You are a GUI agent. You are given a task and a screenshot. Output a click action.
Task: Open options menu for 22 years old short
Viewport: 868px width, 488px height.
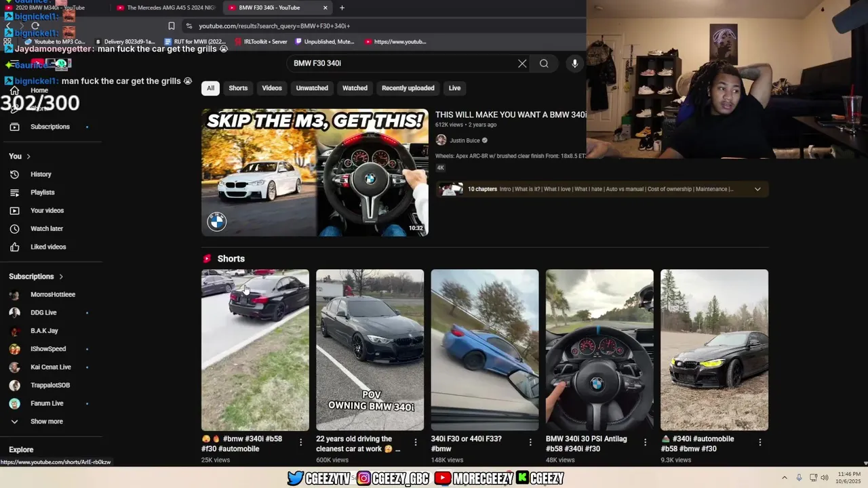(x=416, y=442)
